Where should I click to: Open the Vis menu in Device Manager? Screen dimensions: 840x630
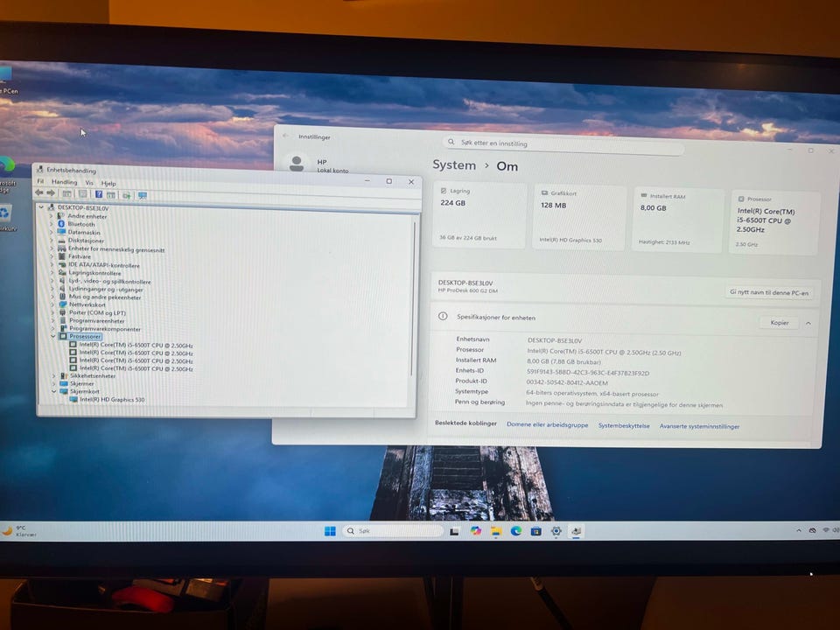(x=89, y=183)
